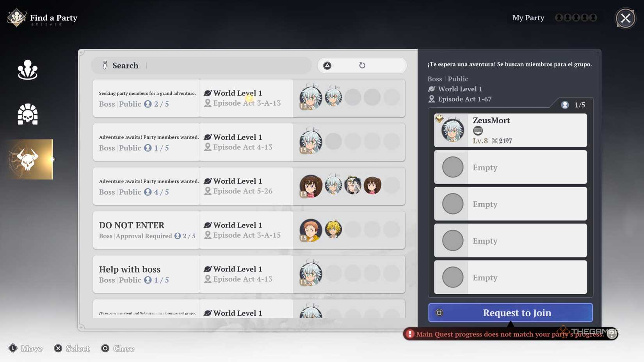Click the refresh icon to reload the party list
Screen dimensions: 644x362
click(362, 65)
